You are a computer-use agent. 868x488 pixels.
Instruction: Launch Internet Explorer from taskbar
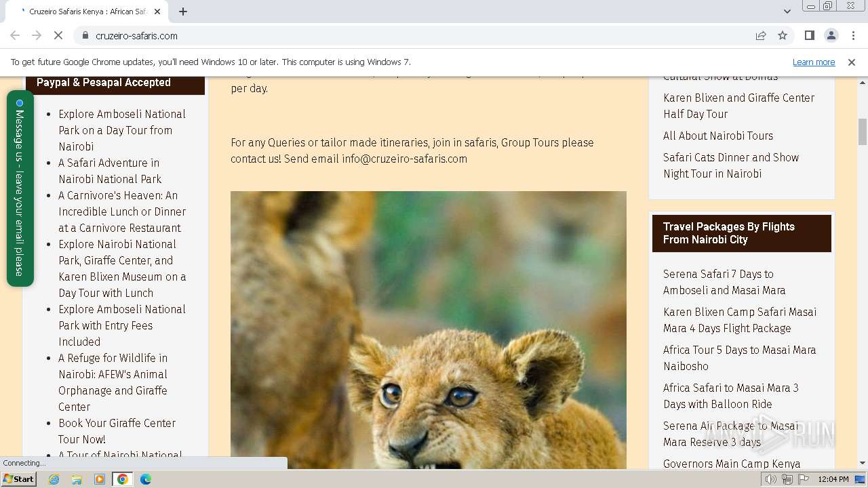[x=54, y=479]
